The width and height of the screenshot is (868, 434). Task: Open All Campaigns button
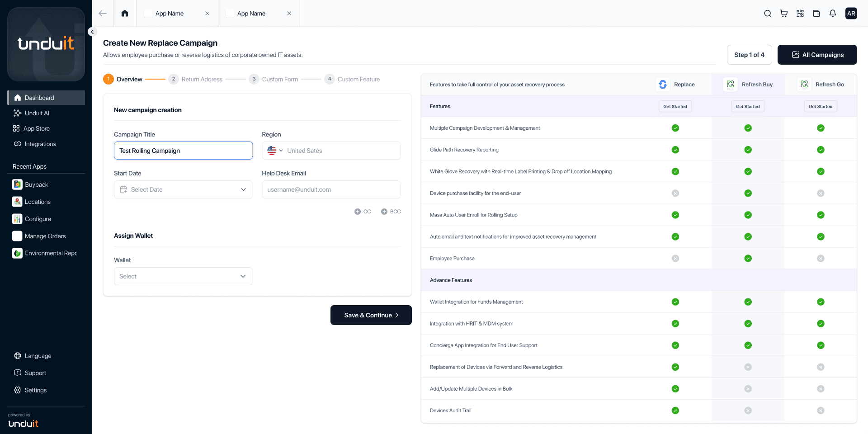click(x=817, y=55)
